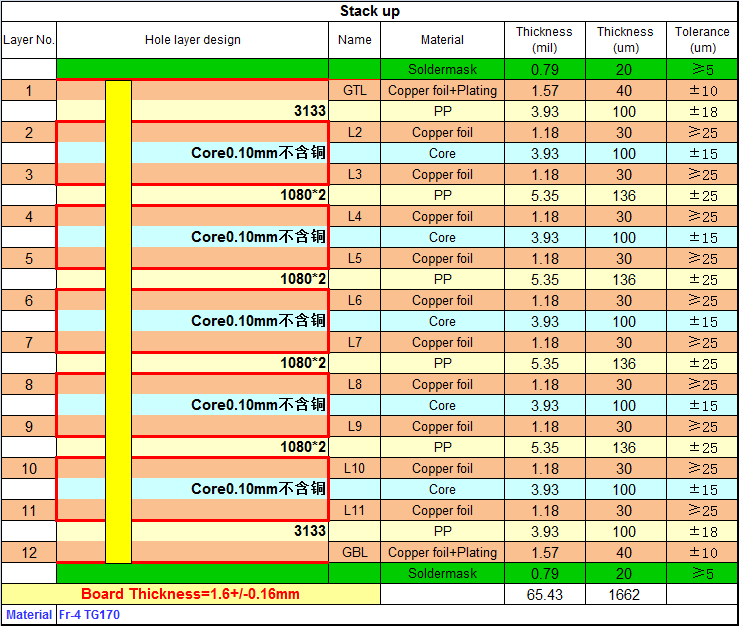Image resolution: width=739 pixels, height=626 pixels.
Task: Click the total thickness "65.43" cell
Action: tap(544, 594)
